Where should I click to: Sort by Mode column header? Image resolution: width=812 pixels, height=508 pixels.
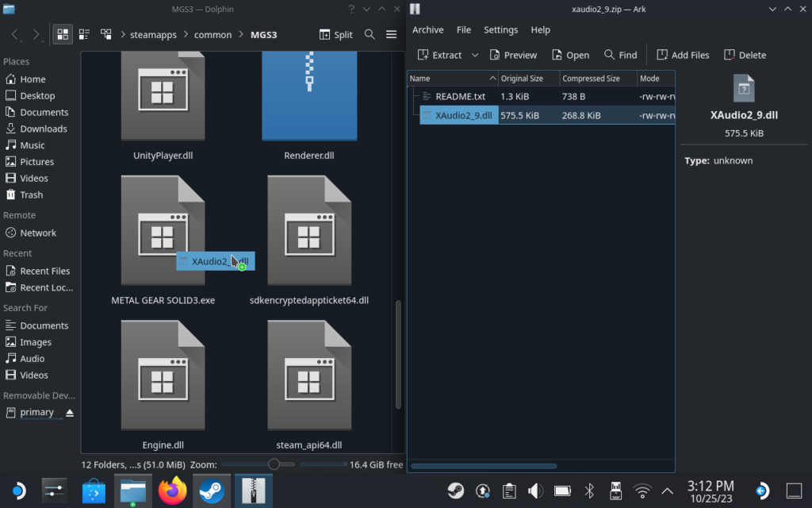pyautogui.click(x=656, y=79)
